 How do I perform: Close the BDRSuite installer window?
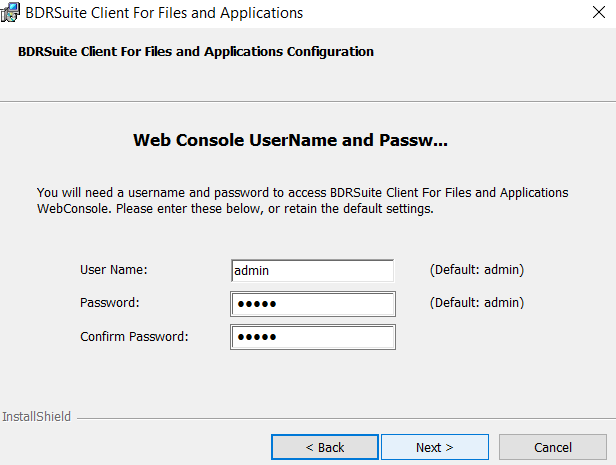pyautogui.click(x=599, y=12)
